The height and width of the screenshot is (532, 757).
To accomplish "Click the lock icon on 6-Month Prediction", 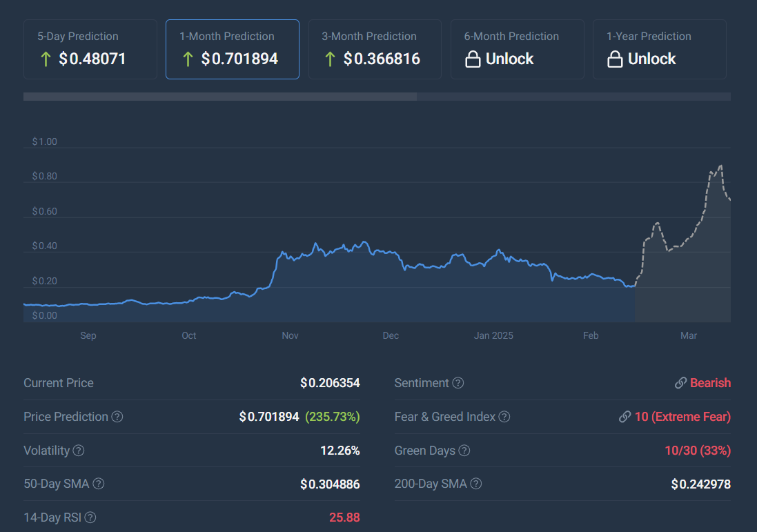I will point(473,59).
